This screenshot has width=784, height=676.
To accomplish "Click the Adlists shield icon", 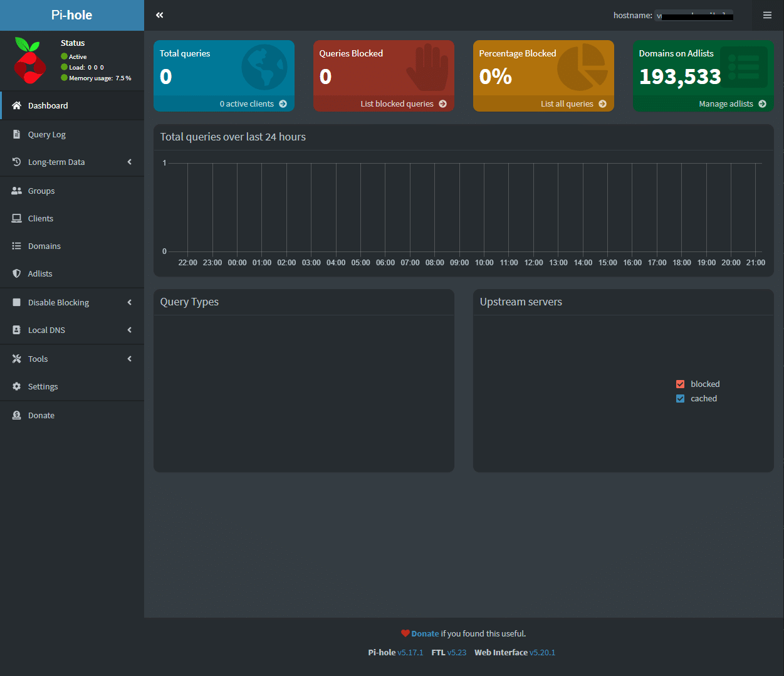I will coord(17,273).
